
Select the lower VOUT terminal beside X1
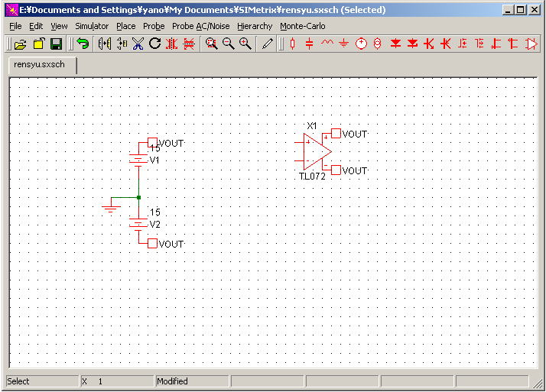point(336,170)
